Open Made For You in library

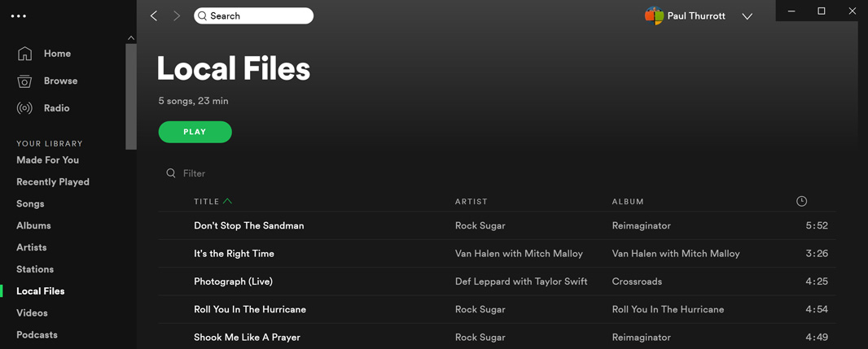pyautogui.click(x=47, y=160)
